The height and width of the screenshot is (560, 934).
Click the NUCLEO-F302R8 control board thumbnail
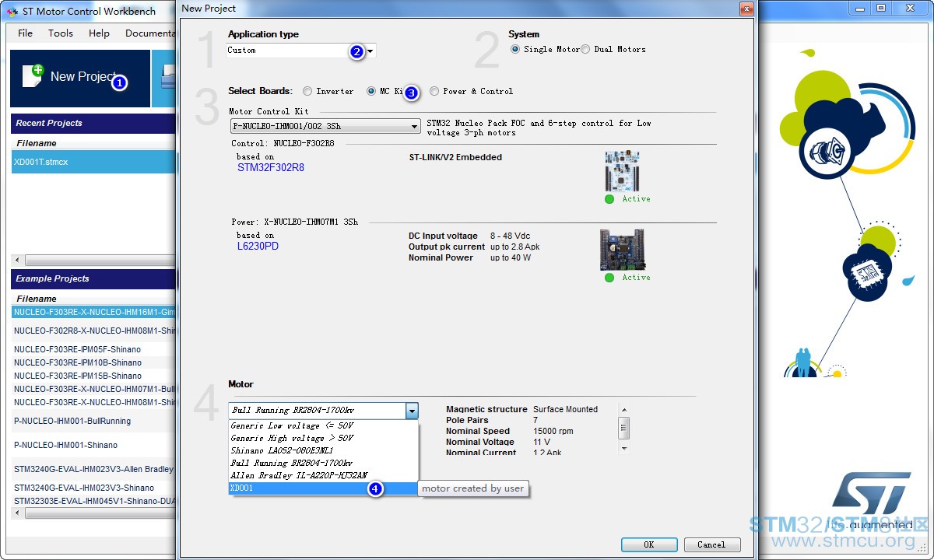click(622, 171)
